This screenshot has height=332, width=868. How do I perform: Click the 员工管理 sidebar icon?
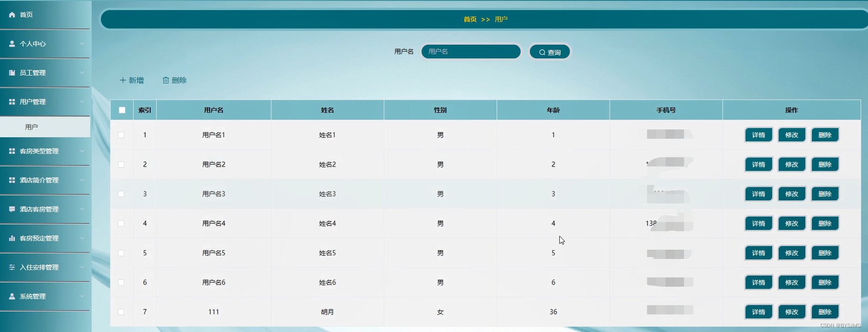(12, 73)
